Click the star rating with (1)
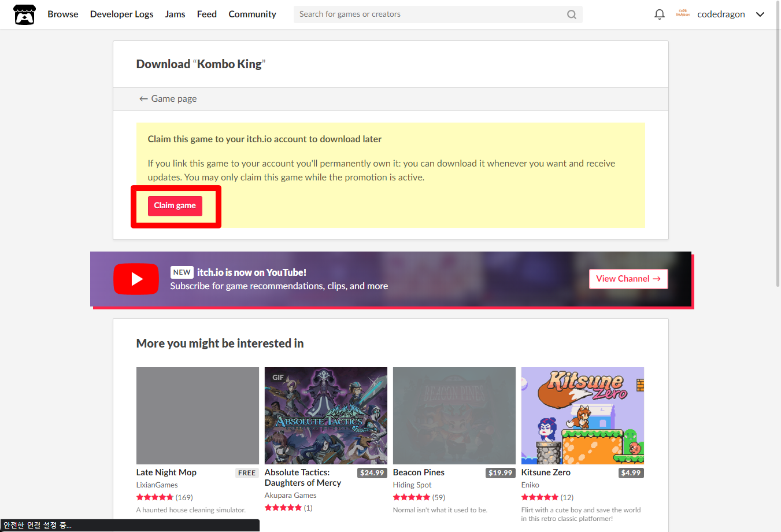781x532 pixels. pos(288,508)
